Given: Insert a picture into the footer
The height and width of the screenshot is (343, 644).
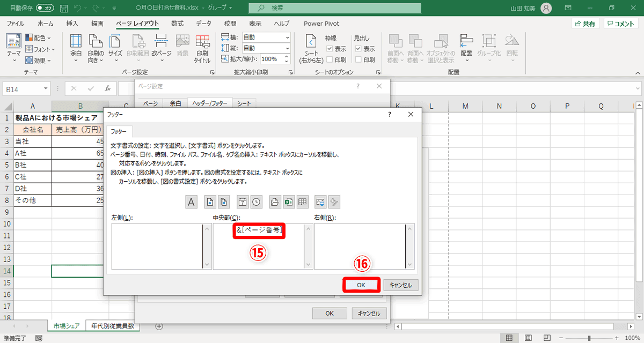Looking at the screenshot, I should pyautogui.click(x=320, y=202).
